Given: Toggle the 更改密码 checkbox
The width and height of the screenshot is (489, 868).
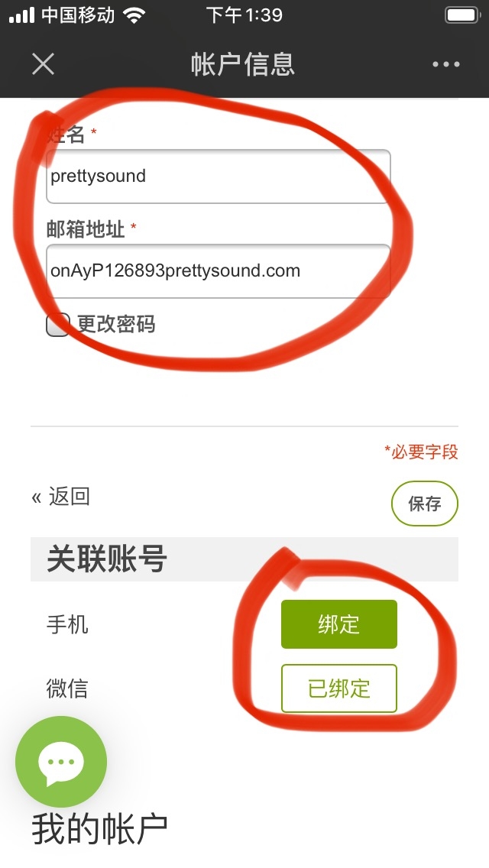Looking at the screenshot, I should tap(57, 325).
